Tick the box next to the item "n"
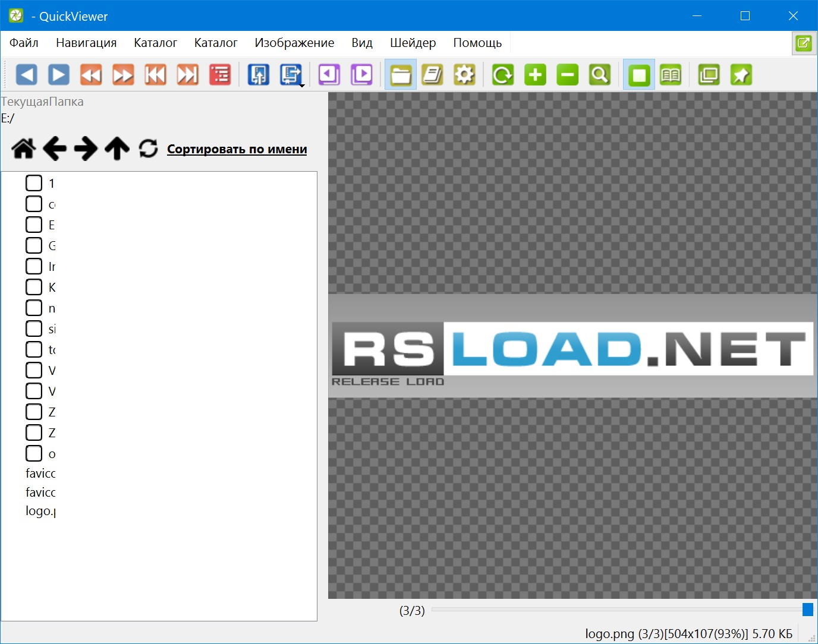Viewport: 818px width, 644px height. (x=34, y=308)
